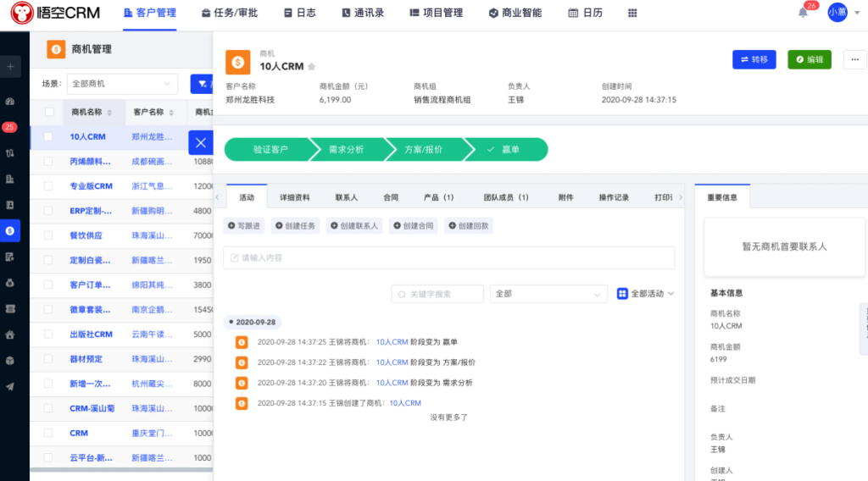868x481 pixels.
Task: Sort by 商机名称 column arrows
Action: [x=109, y=113]
